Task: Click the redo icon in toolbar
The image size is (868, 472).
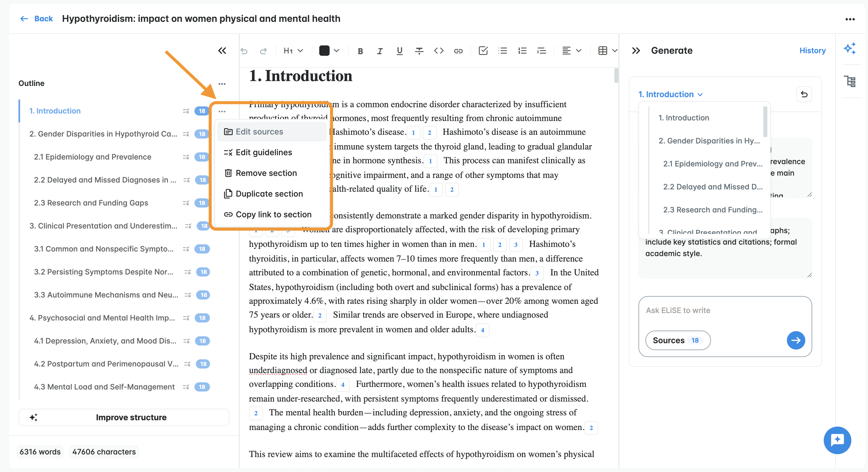Action: 263,51
